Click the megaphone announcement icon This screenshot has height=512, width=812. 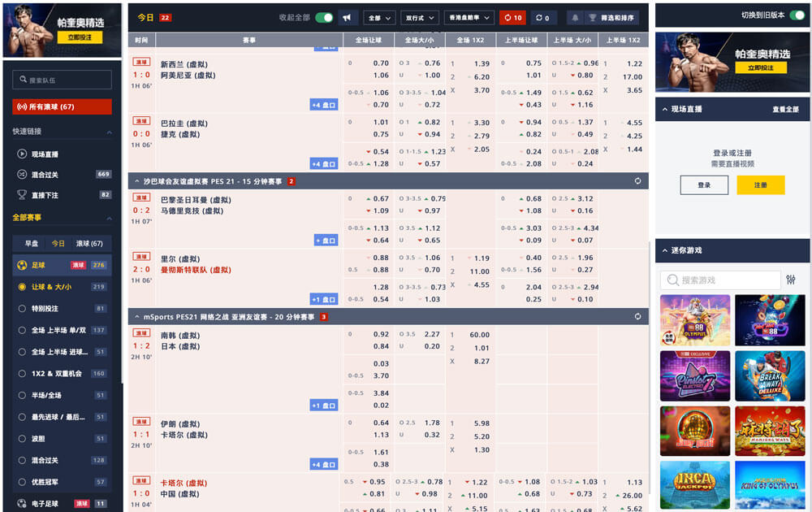348,17
